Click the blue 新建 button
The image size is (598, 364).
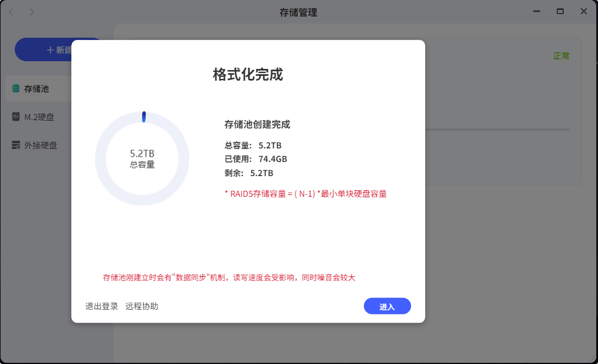[43, 49]
